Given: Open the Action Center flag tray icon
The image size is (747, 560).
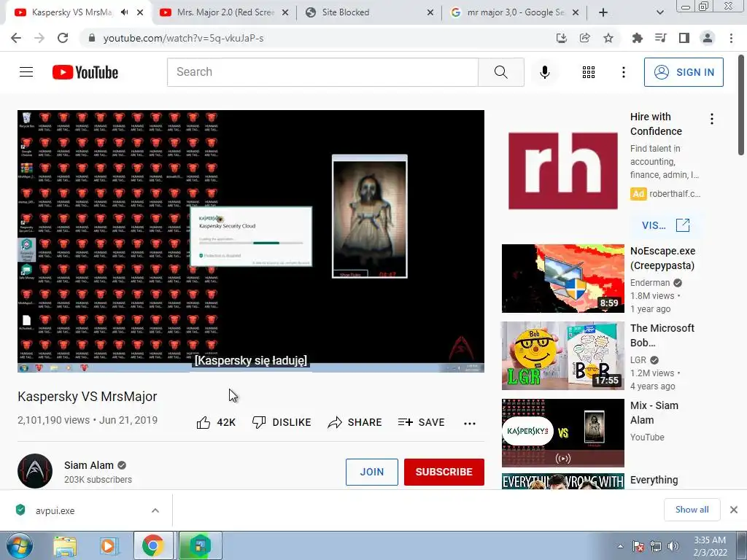Looking at the screenshot, I should [x=638, y=546].
